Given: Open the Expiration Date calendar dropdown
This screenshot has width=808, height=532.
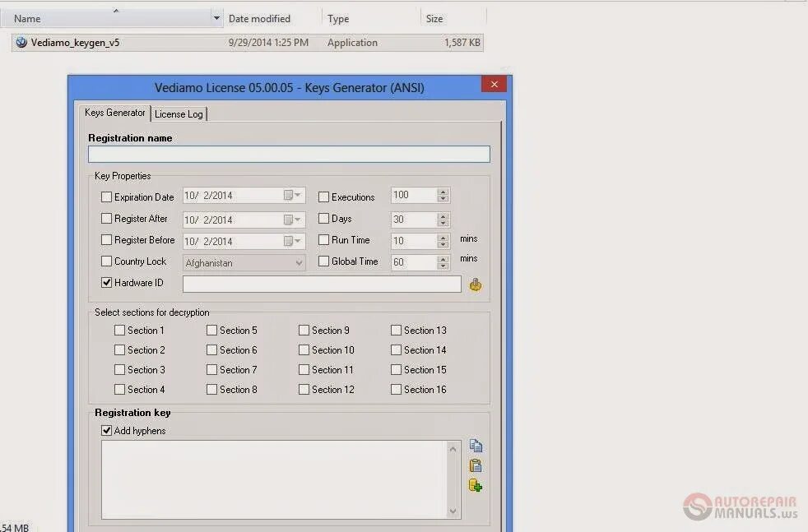Looking at the screenshot, I should tap(293, 195).
